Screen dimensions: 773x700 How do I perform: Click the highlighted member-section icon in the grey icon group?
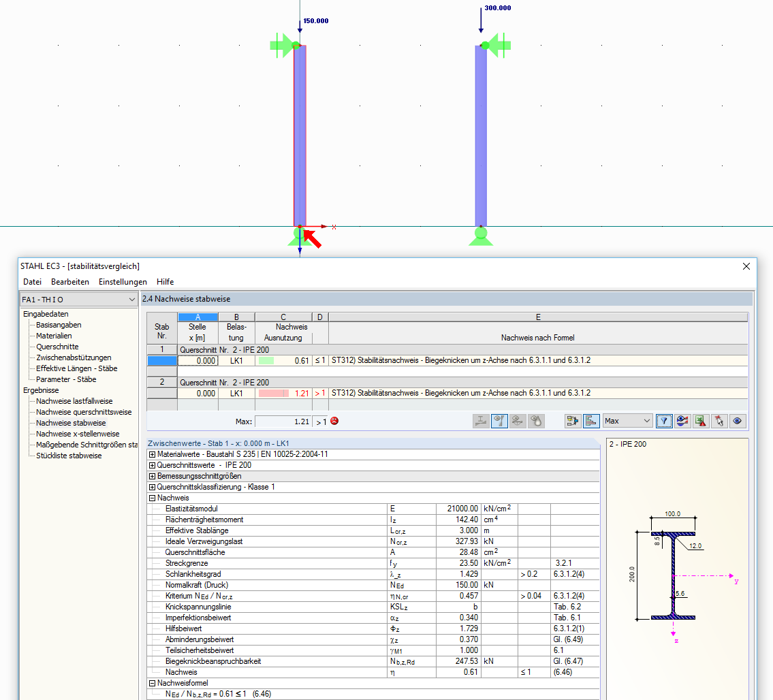(499, 421)
